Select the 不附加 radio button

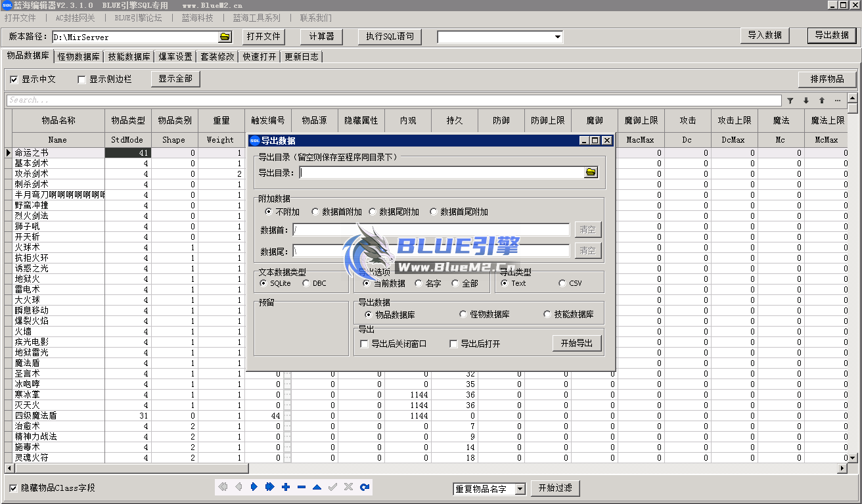click(x=268, y=212)
